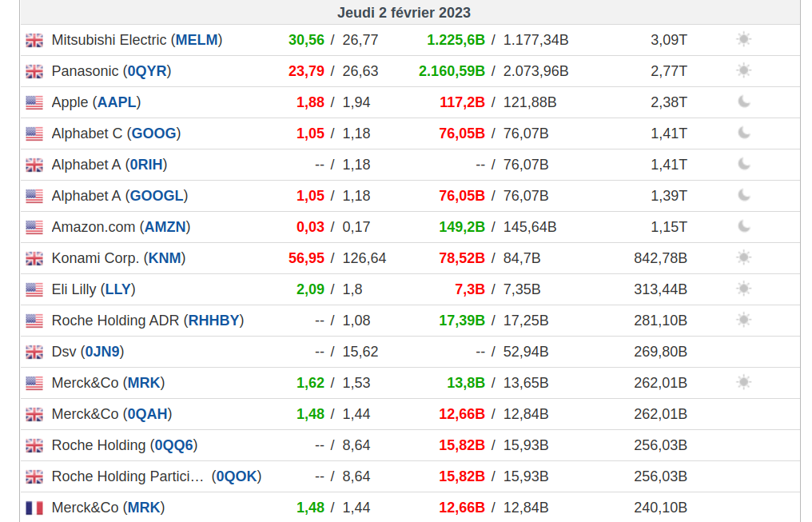Select Apple revenue value 117,2B
The width and height of the screenshot is (812, 522).
(x=463, y=102)
